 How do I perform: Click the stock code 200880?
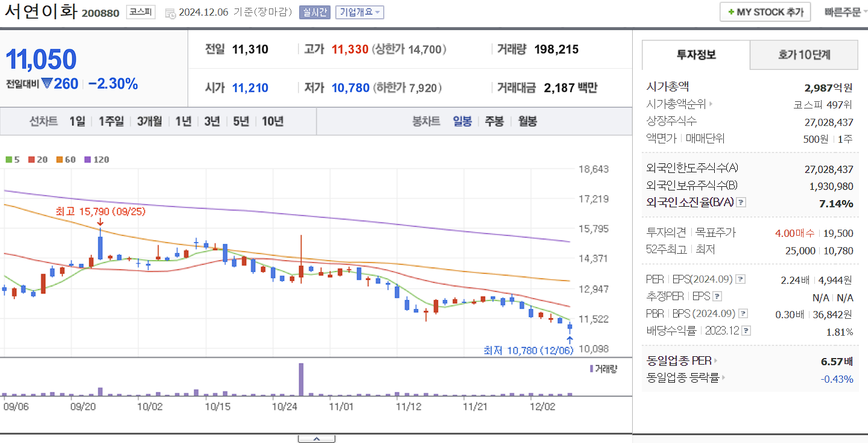pyautogui.click(x=100, y=13)
